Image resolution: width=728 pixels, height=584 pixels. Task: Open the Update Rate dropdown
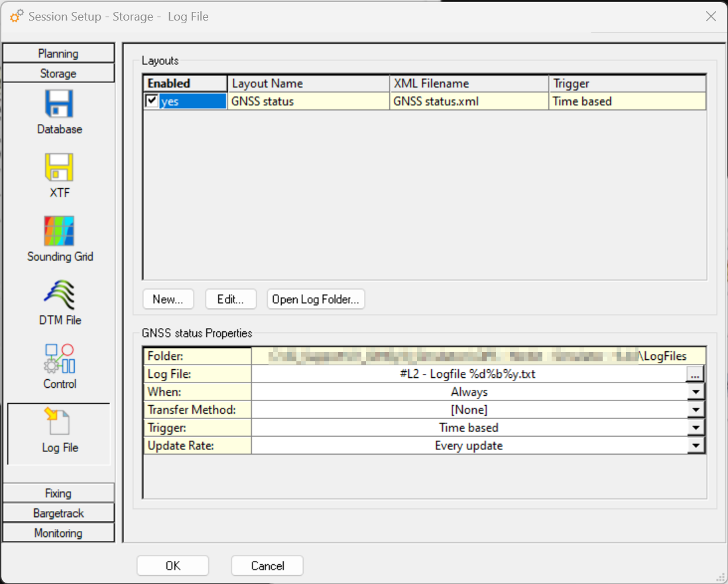click(x=695, y=446)
